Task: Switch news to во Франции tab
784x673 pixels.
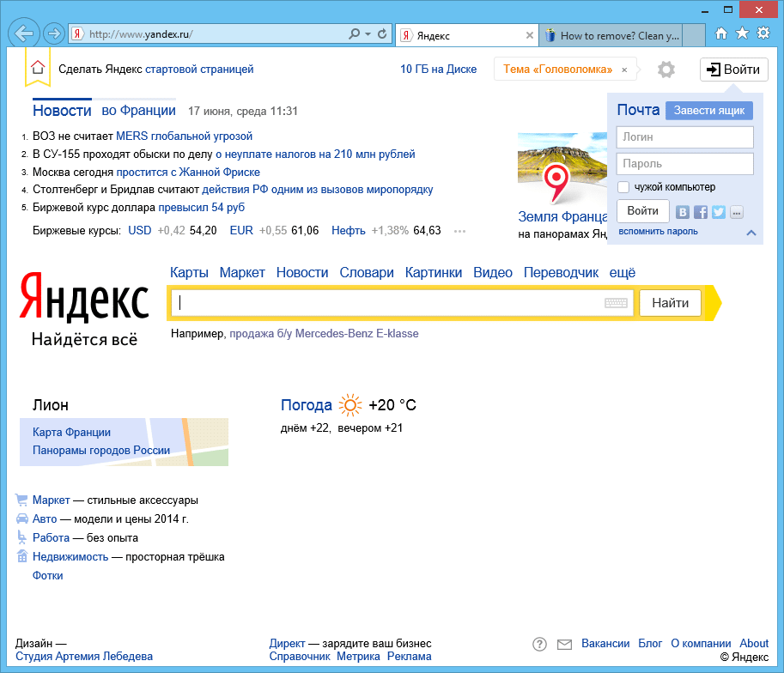Action: [138, 110]
